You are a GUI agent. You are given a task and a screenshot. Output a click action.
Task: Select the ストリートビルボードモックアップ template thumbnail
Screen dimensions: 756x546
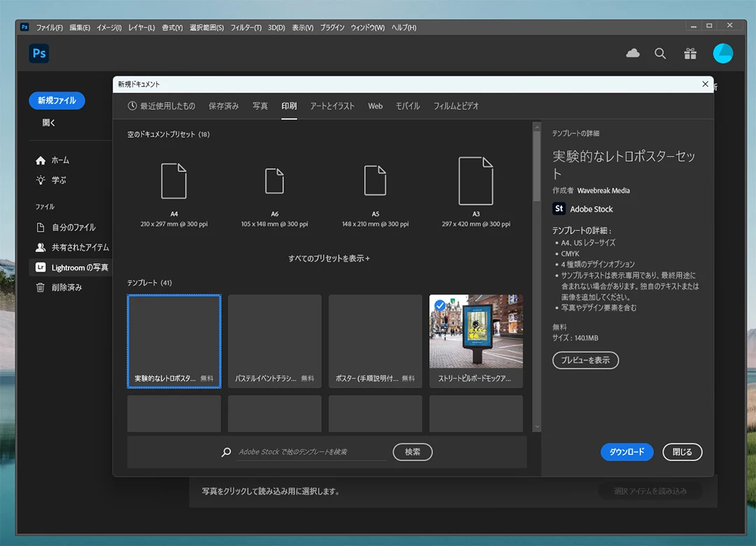tap(476, 341)
